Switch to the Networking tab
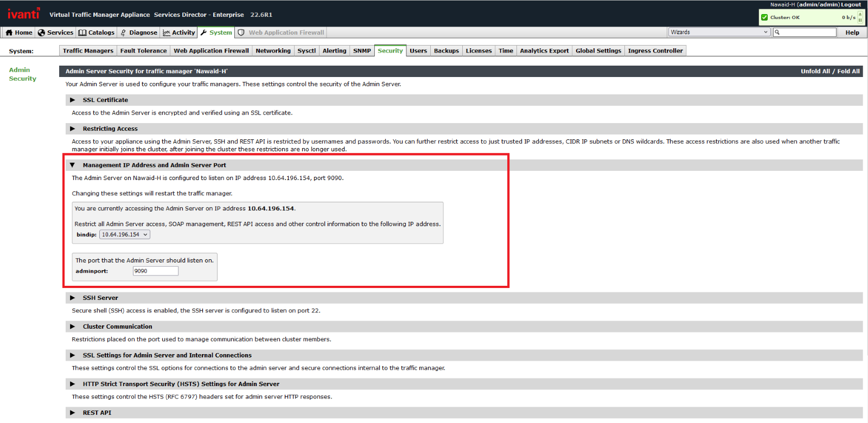This screenshot has width=868, height=423. pyautogui.click(x=273, y=51)
